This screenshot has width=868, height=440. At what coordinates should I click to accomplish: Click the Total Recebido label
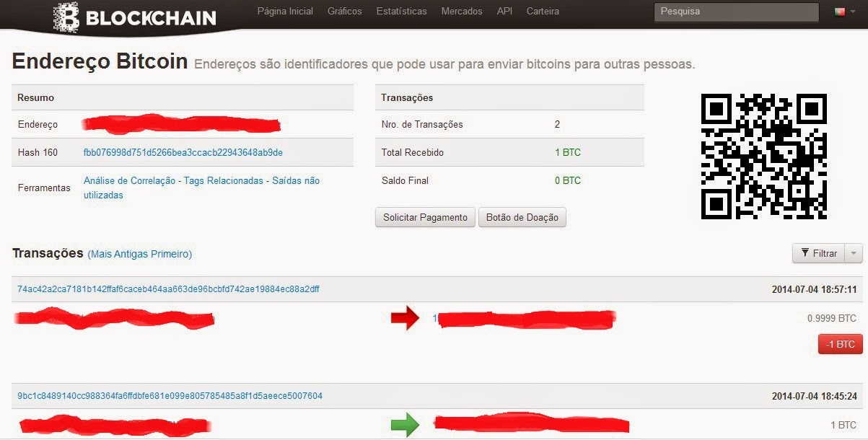pyautogui.click(x=413, y=153)
